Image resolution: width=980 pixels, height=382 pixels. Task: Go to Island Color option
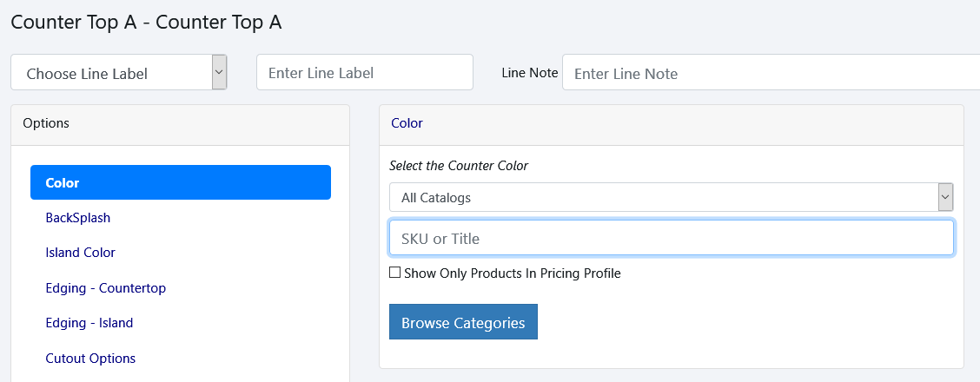(x=81, y=253)
